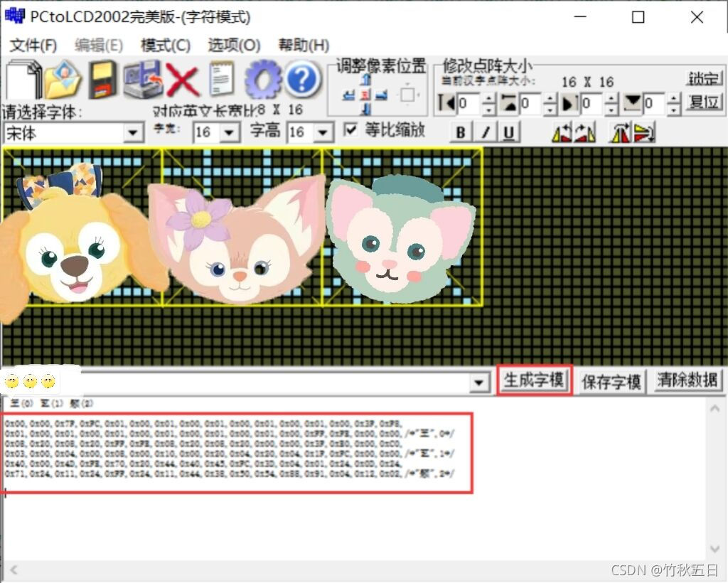This screenshot has height=583, width=728.
Task: Open the 字高 16 dropdown
Action: pos(323,133)
